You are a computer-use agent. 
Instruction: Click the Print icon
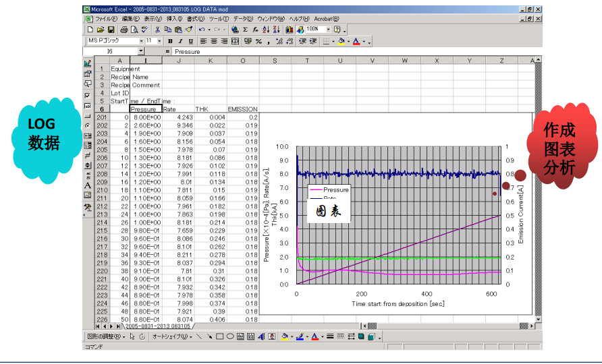pos(124,30)
